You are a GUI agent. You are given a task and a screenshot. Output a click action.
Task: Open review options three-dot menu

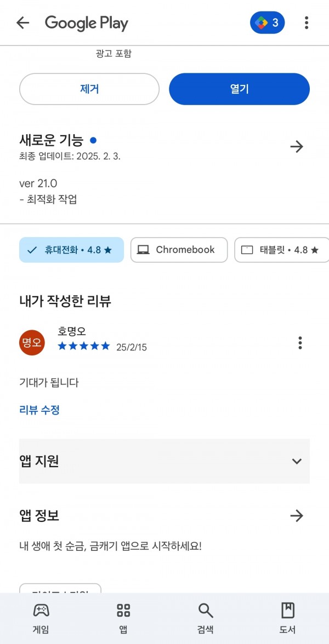pyautogui.click(x=300, y=343)
